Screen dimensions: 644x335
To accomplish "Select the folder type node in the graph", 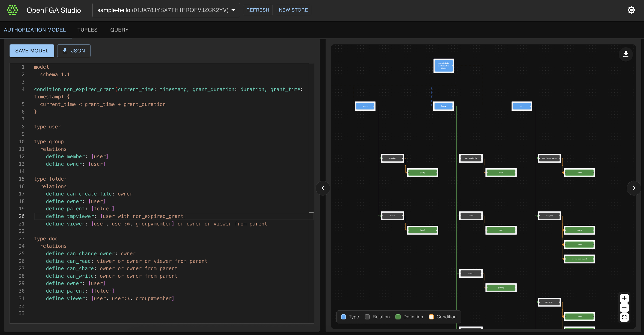I will 443,106.
